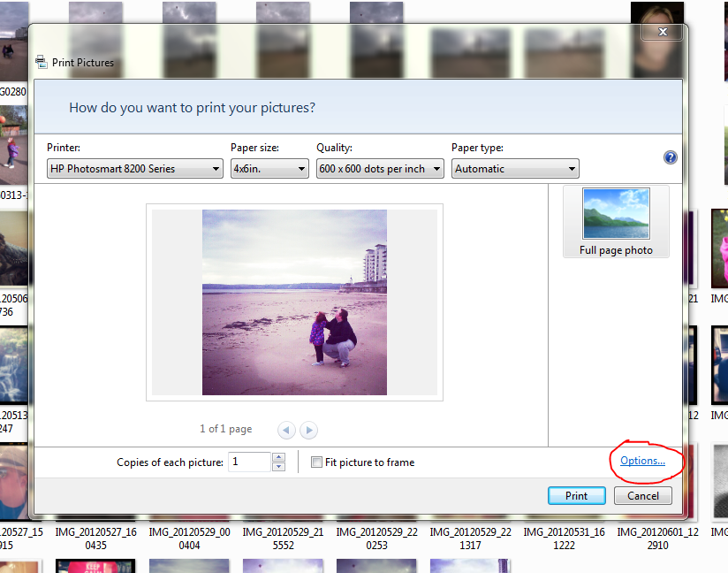The width and height of the screenshot is (728, 573).
Task: Open the Paper type dropdown set to Automatic
Action: point(515,169)
